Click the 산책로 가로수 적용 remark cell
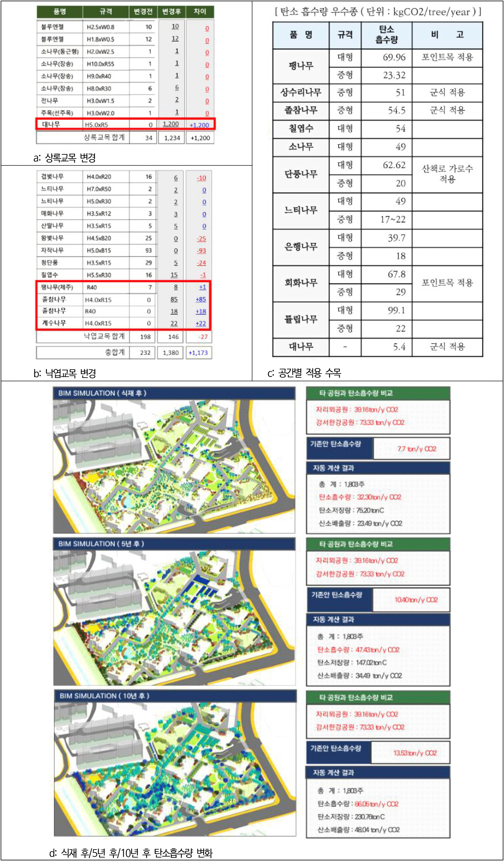504x861 pixels. pos(447,174)
